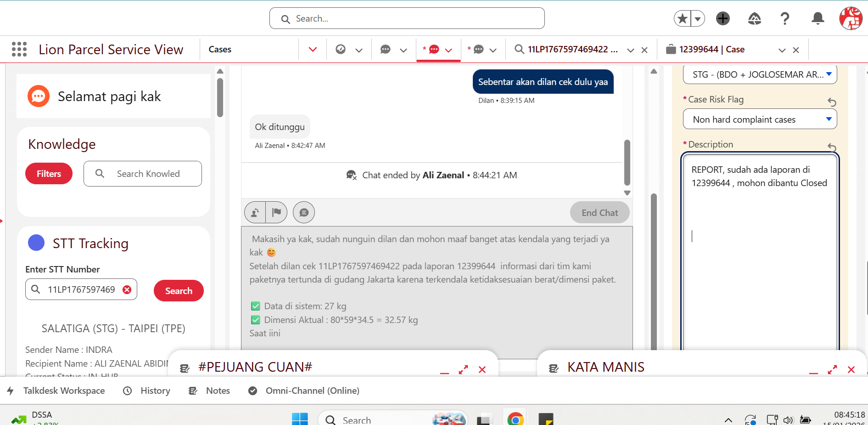Expand the active red chat tab chevron
Image resolution: width=868 pixels, height=425 pixels.
tap(449, 50)
